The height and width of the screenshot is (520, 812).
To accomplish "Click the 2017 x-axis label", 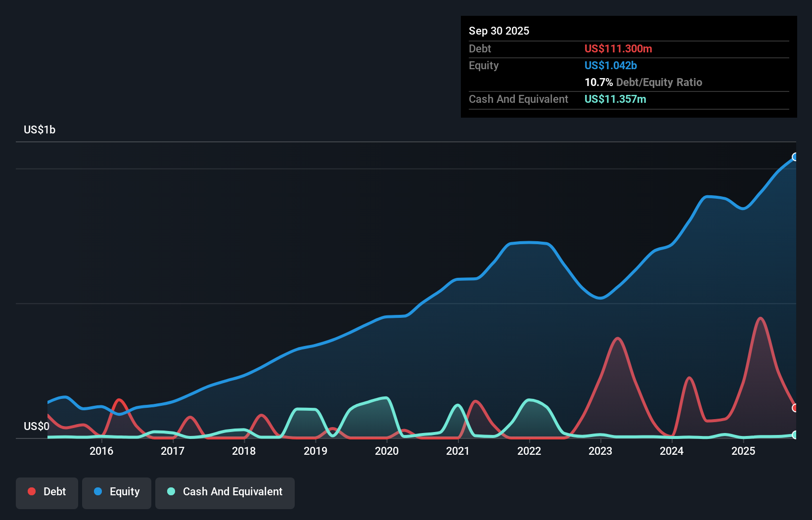I will click(173, 451).
